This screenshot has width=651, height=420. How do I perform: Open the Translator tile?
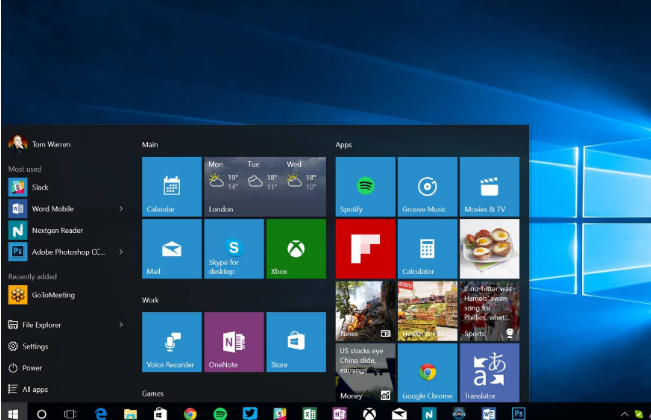(489, 373)
